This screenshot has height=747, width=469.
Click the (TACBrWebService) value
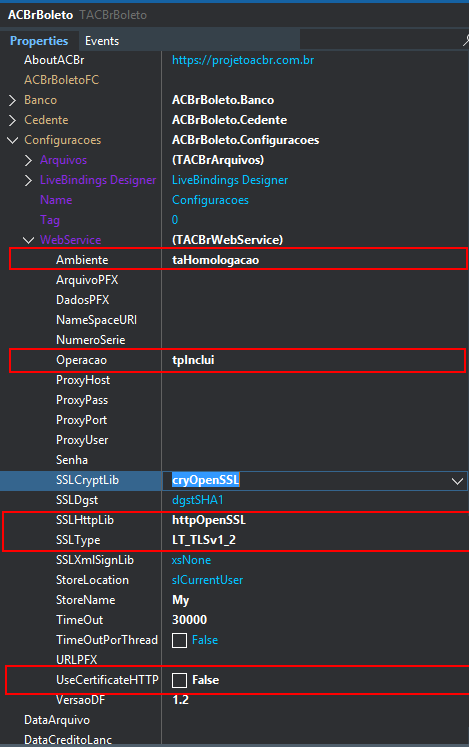(227, 240)
